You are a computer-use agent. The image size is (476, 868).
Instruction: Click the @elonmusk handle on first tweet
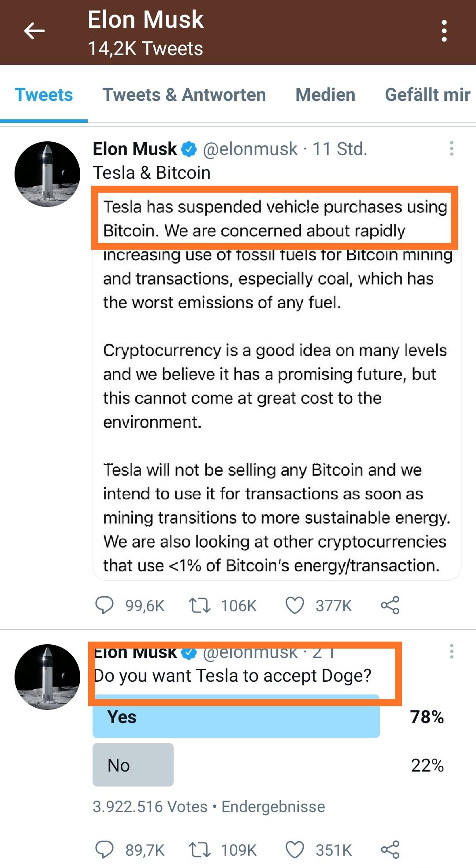(x=250, y=149)
